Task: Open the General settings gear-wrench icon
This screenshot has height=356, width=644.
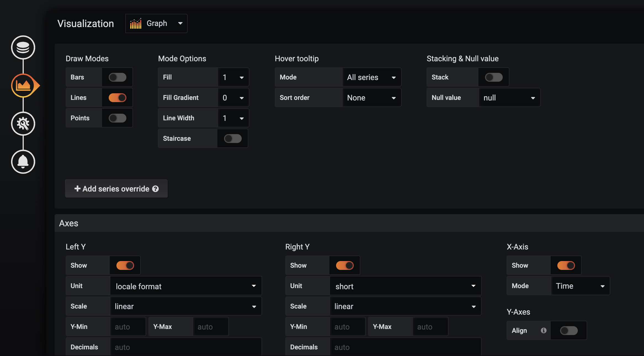Action: 23,124
